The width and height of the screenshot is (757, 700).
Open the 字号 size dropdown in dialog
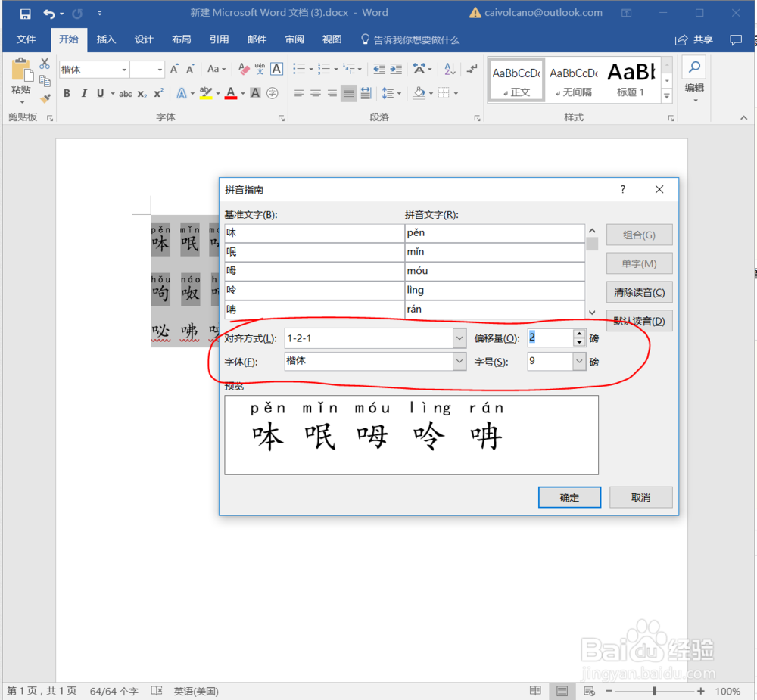(579, 362)
